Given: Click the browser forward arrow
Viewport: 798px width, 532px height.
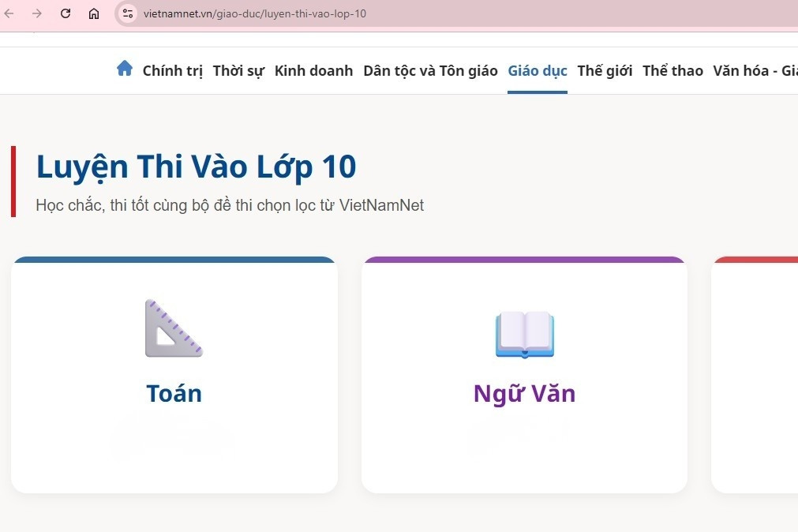Looking at the screenshot, I should [x=37, y=13].
